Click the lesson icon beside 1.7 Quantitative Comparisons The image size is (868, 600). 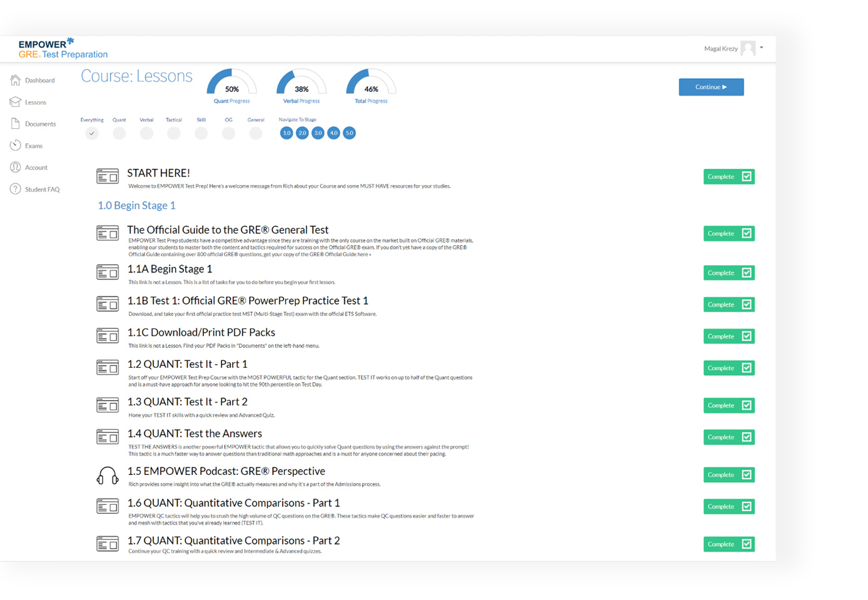click(108, 544)
